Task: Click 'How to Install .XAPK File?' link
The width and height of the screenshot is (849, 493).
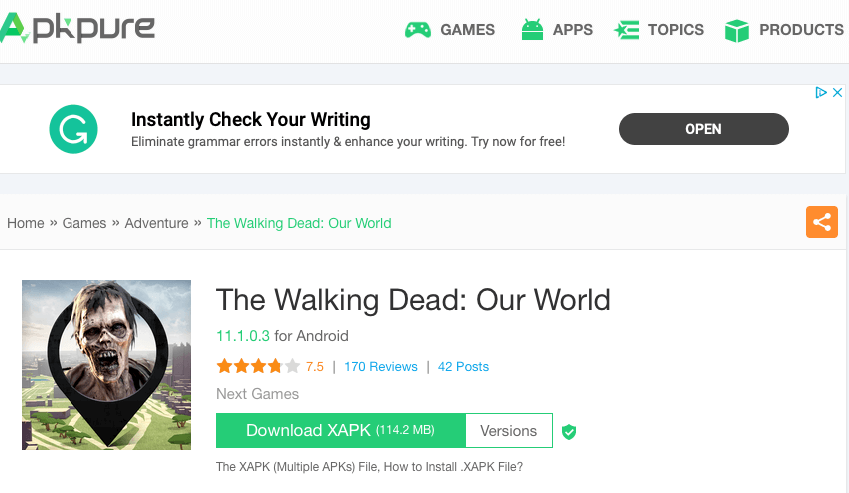Action: pyautogui.click(x=453, y=467)
